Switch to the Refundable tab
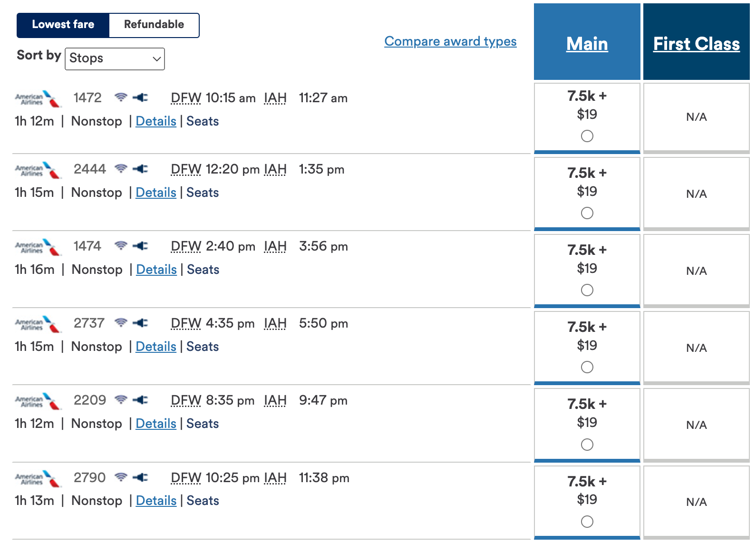The image size is (756, 543). click(153, 24)
